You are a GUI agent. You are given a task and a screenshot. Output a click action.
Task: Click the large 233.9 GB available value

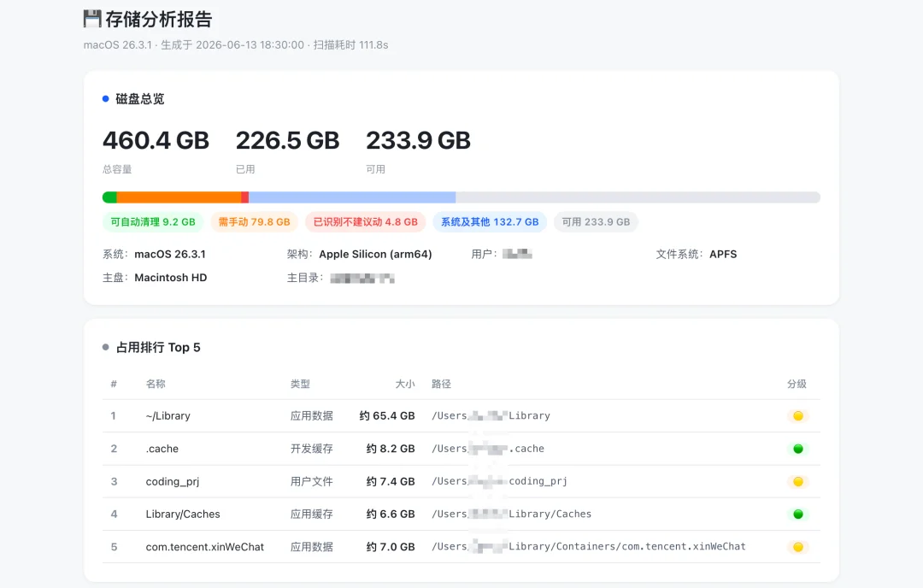tap(418, 141)
